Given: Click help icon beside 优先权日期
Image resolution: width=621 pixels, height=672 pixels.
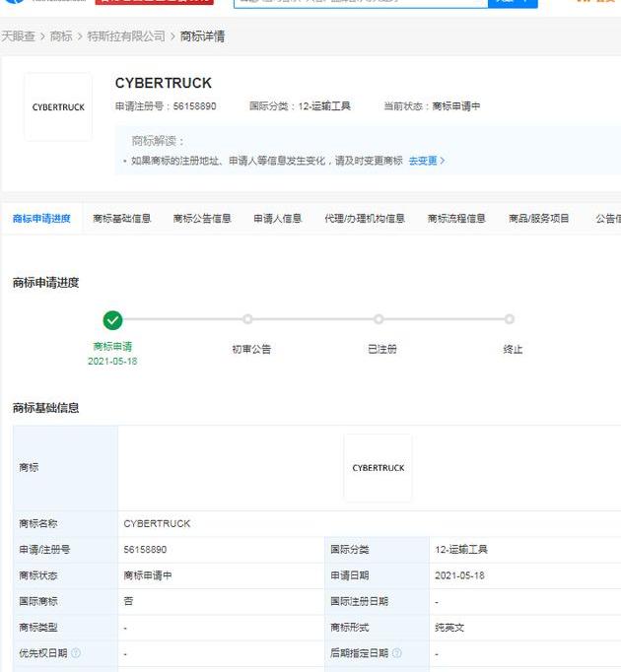Looking at the screenshot, I should [76, 652].
